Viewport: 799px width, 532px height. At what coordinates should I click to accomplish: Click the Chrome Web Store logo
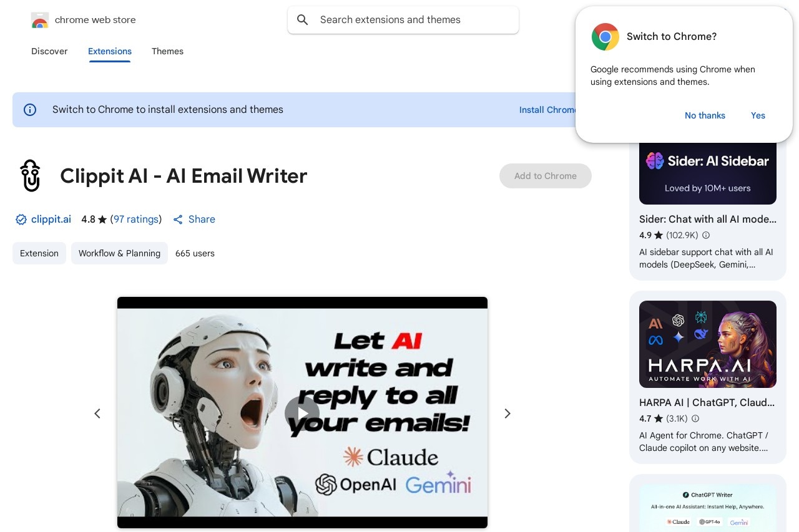40,20
